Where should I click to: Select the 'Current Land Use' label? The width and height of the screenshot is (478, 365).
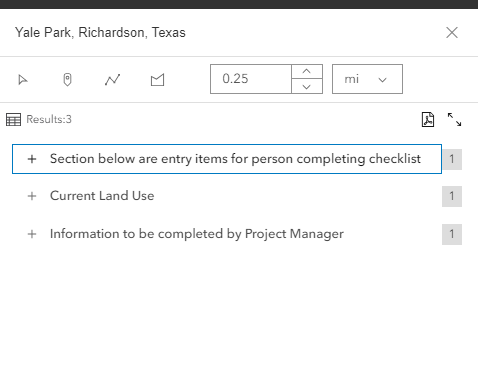coord(102,196)
